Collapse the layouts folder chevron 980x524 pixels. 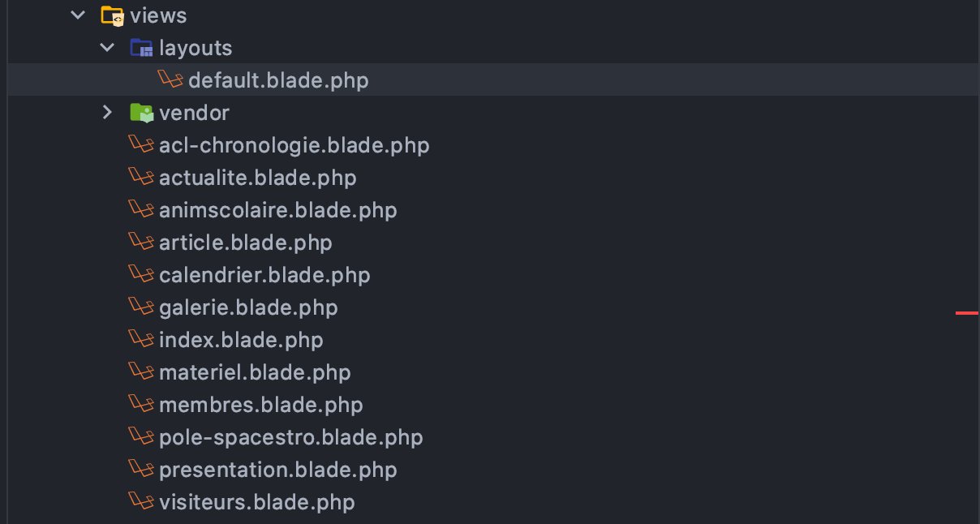coord(107,48)
